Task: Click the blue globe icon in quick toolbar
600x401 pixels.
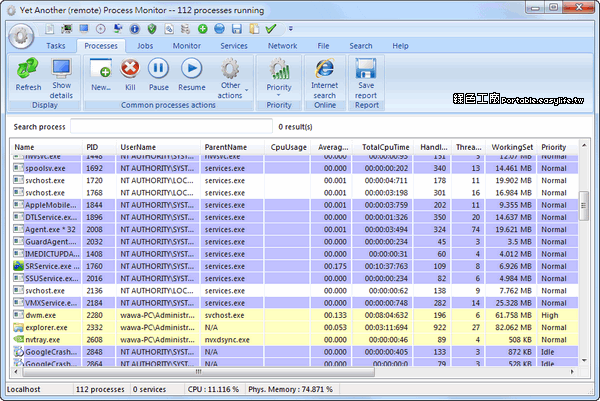Action: (x=219, y=29)
